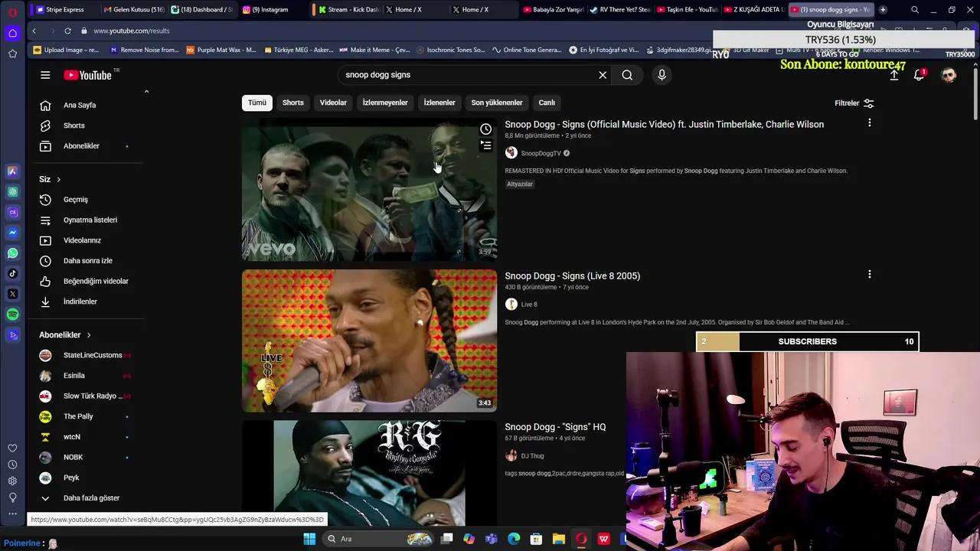
Task: Open Opera sidebar history clock
Action: click(12, 465)
